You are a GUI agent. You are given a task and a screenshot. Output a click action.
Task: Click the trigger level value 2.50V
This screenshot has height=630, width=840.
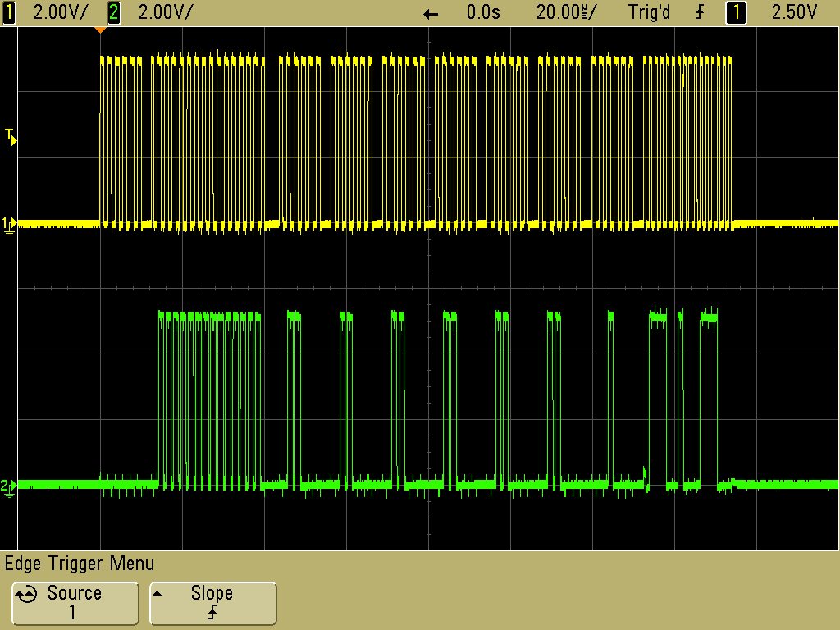coord(794,12)
